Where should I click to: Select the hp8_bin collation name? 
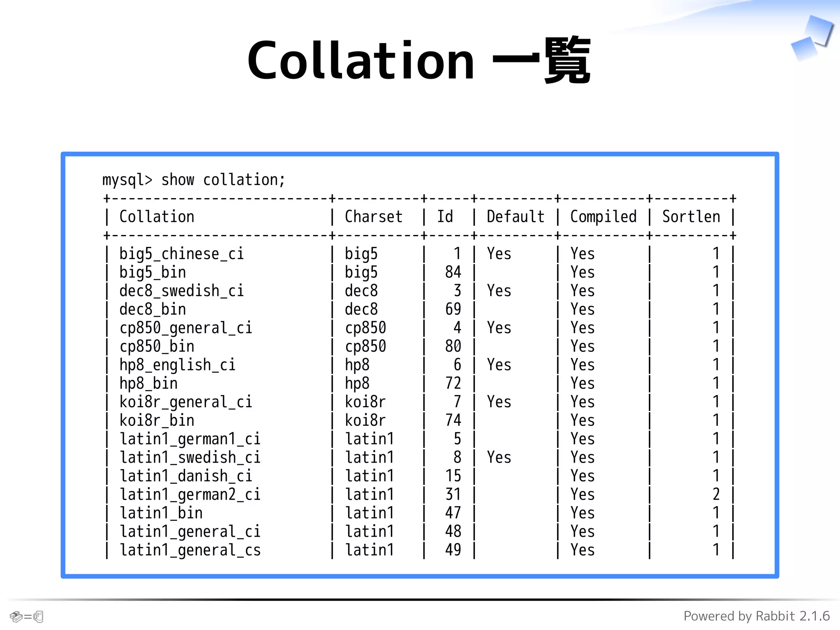click(148, 384)
